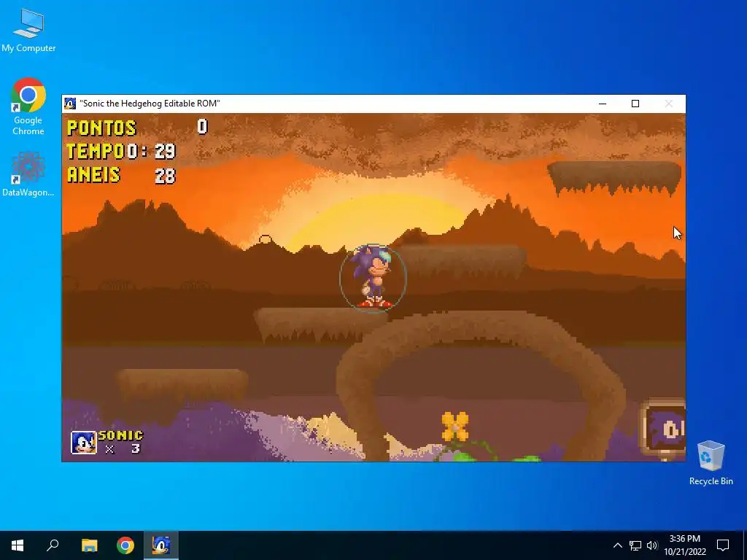Viewport: 747px width, 560px height.
Task: Click the window title "Sonic the Hedgehog Editable ROM"
Action: tap(150, 104)
